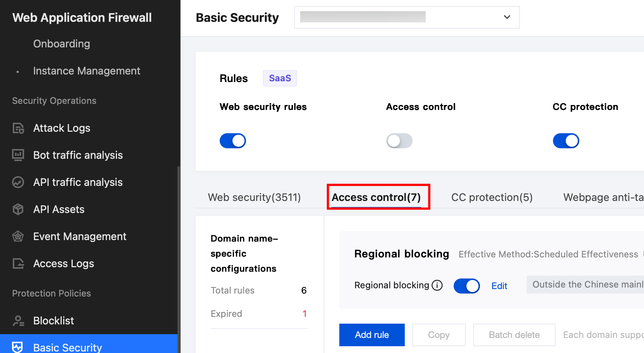
Task: Click the Access Logs icon
Action: point(18,263)
